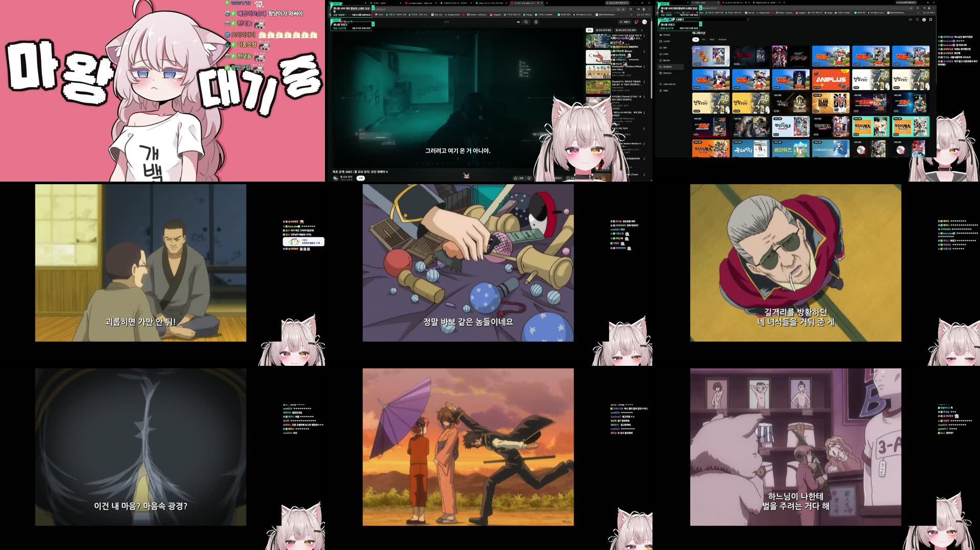Image resolution: width=980 pixels, height=550 pixels.
Task: Select the highlighted 애니메이션 item in SOOP sidebar
Action: [x=671, y=67]
